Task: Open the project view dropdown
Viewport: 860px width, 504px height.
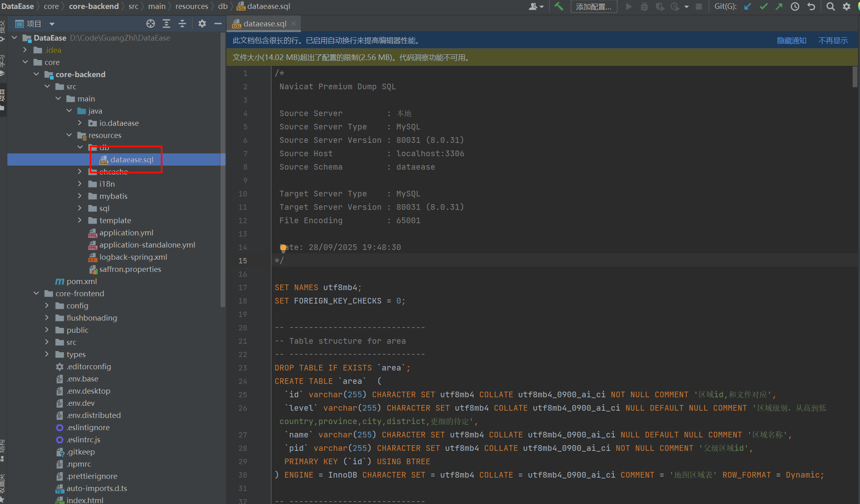Action: 52,24
